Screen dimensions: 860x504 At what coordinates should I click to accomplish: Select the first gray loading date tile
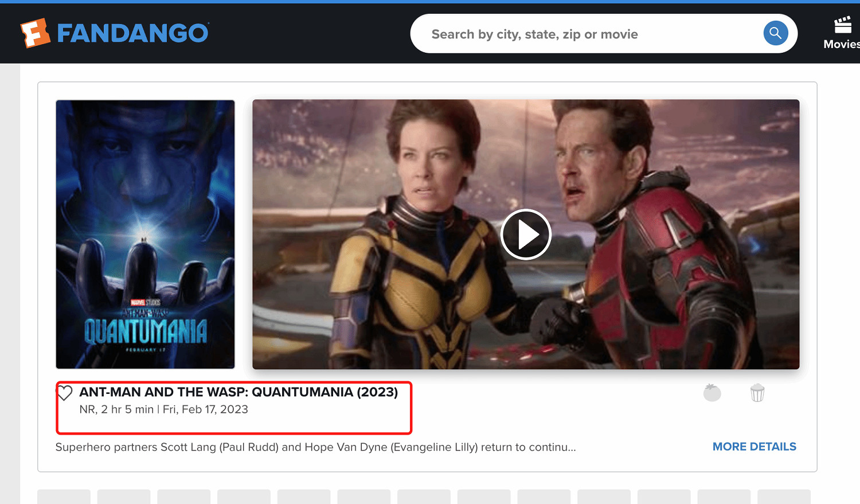click(64, 497)
